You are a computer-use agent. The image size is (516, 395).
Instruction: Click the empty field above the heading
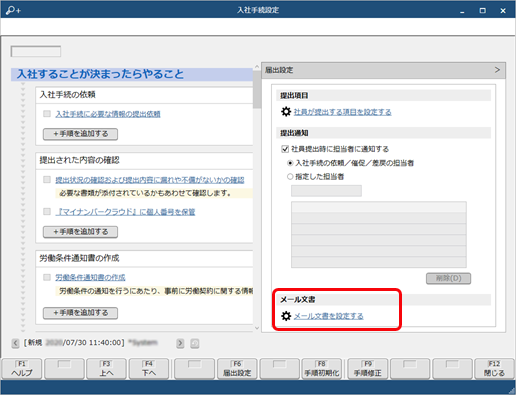[36, 51]
